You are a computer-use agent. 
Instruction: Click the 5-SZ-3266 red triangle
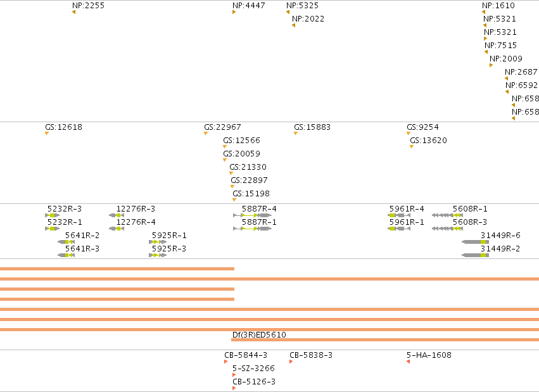(x=234, y=375)
